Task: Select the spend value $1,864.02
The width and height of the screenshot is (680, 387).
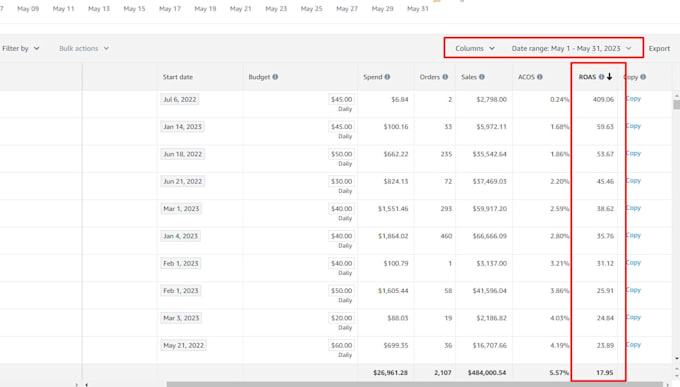Action: 393,236
